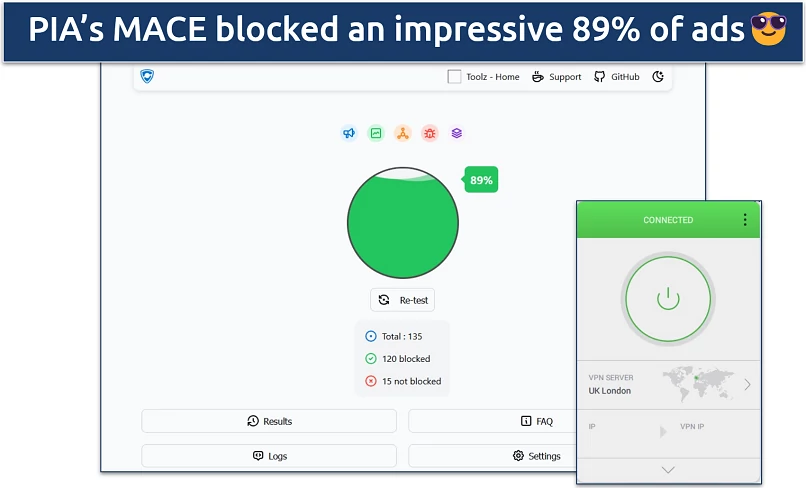Click the green checkmark blocked icon
The width and height of the screenshot is (806, 488).
[x=371, y=359]
